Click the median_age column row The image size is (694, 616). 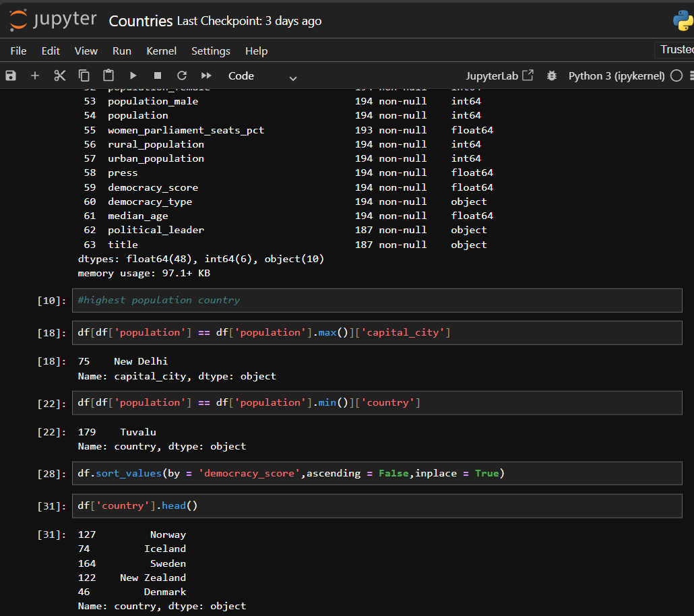[x=288, y=216]
